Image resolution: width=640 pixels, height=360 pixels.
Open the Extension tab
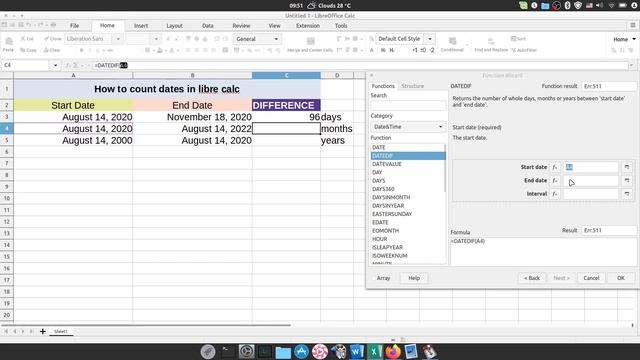point(308,26)
